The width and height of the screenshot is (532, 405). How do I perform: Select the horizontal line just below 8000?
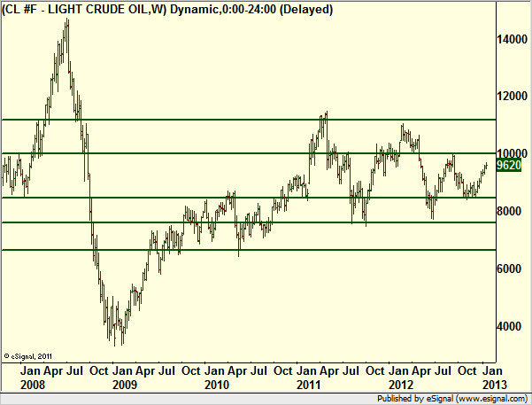[x=249, y=222]
